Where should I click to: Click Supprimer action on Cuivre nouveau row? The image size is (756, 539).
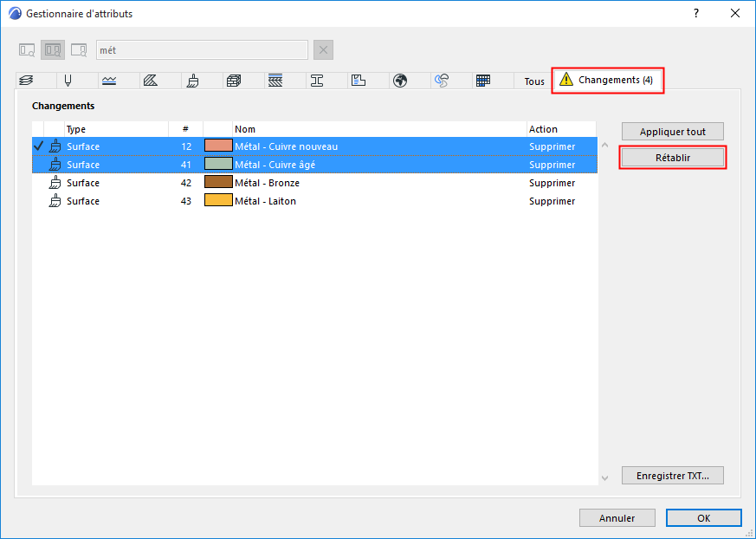click(x=552, y=146)
